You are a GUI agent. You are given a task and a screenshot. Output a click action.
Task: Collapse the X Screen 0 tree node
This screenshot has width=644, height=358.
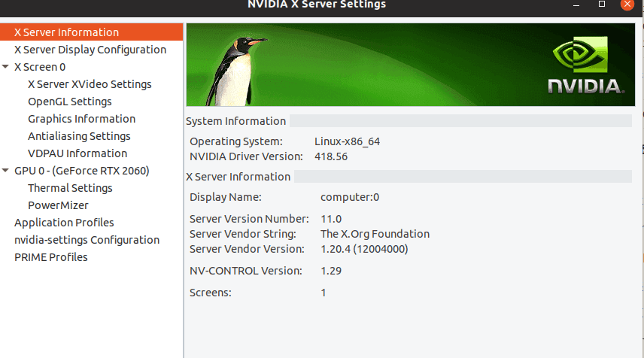[x=6, y=67]
